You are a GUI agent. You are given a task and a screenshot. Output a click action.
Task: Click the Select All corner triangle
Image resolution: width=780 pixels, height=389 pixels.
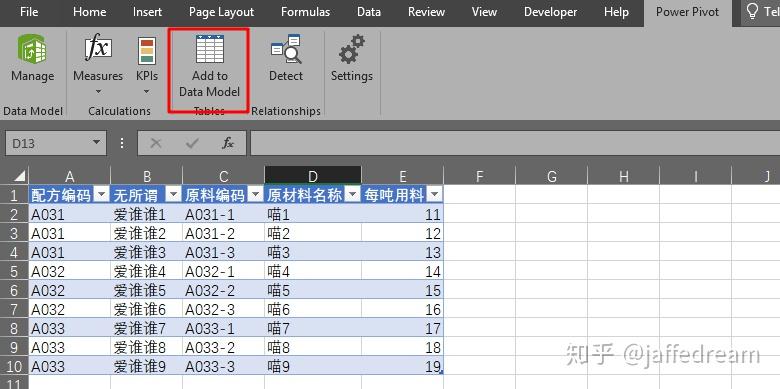click(x=19, y=176)
